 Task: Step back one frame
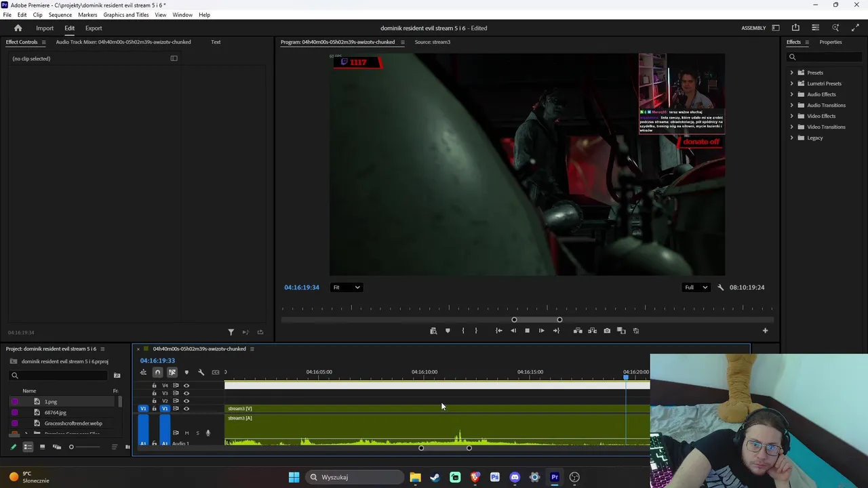tap(513, 331)
